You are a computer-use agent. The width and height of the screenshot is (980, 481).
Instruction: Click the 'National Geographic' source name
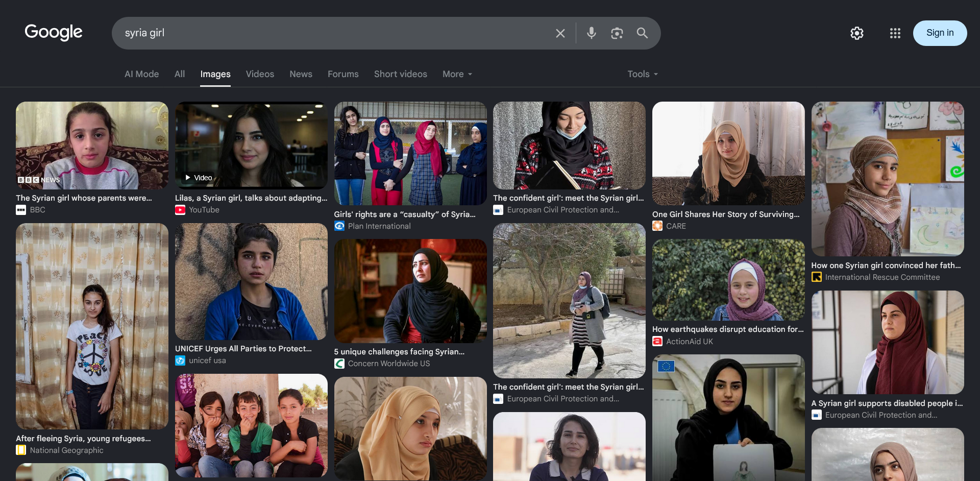(67, 450)
